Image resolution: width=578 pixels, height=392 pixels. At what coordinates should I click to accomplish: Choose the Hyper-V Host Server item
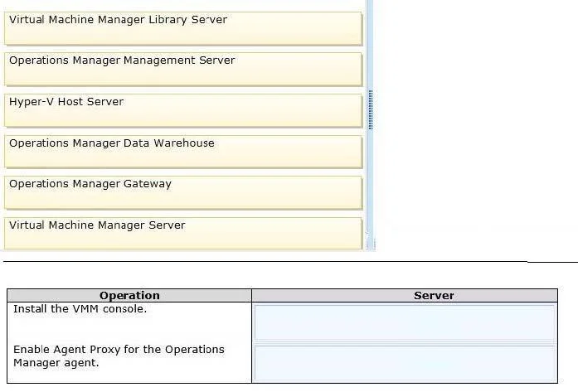tap(183, 110)
